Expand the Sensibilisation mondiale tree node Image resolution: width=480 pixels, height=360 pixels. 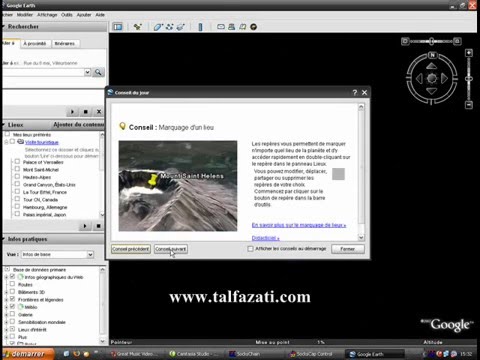pyautogui.click(x=6, y=322)
